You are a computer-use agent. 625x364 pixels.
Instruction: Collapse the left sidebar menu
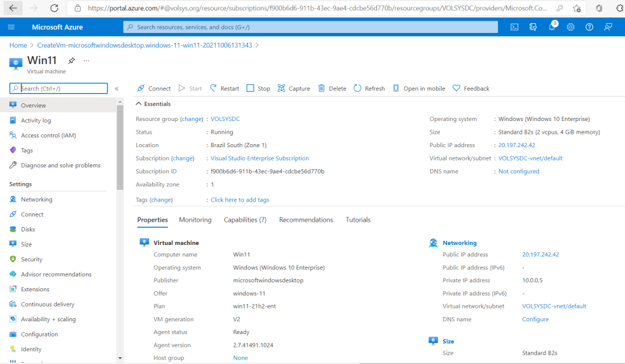click(x=117, y=89)
